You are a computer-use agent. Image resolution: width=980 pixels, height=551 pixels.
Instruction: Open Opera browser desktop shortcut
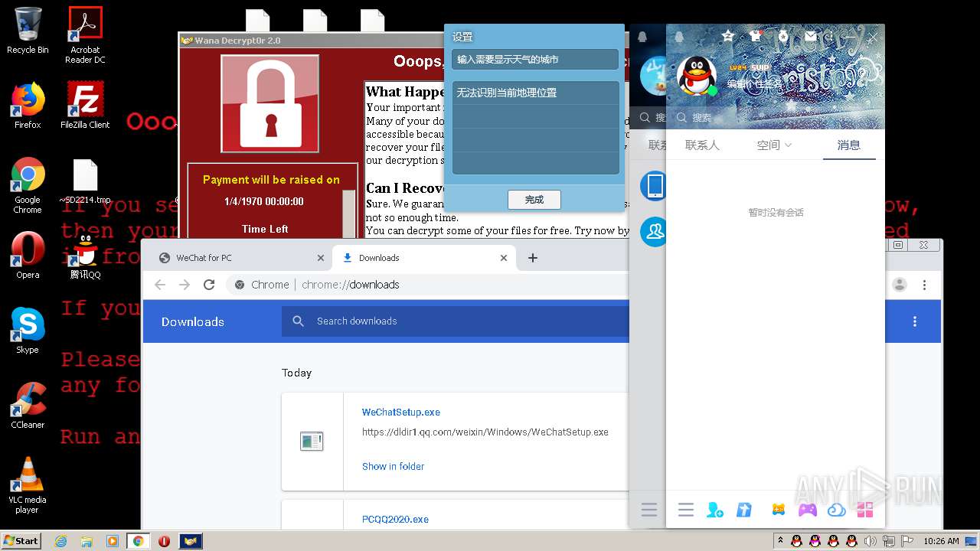point(28,256)
